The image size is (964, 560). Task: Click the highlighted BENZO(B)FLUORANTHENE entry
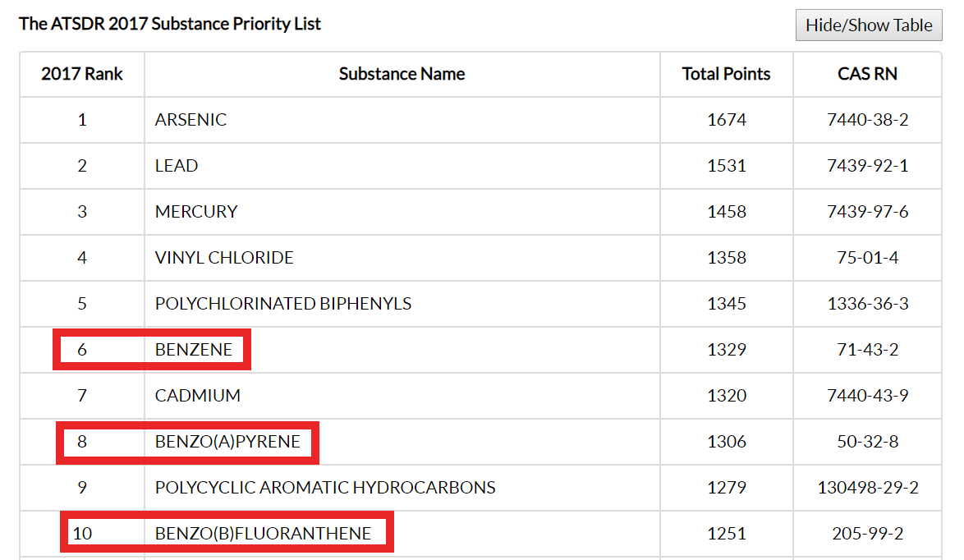(x=263, y=534)
